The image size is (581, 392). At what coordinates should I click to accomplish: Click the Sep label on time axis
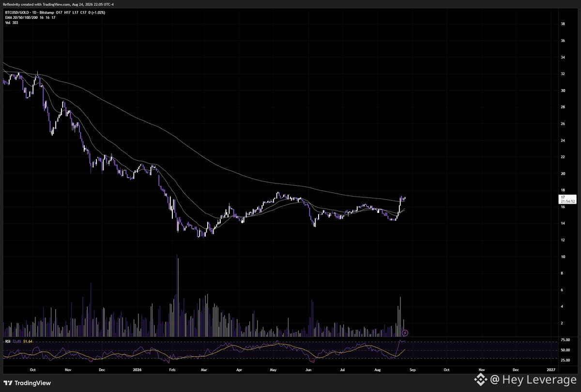(x=413, y=369)
